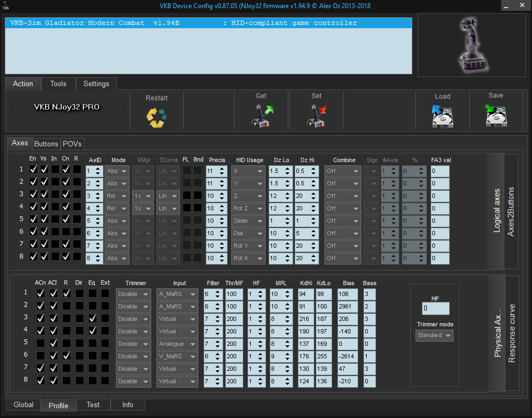Toggle the Eq checkbox for physical axis 3
Screen dimensions: 532x418
93,319
